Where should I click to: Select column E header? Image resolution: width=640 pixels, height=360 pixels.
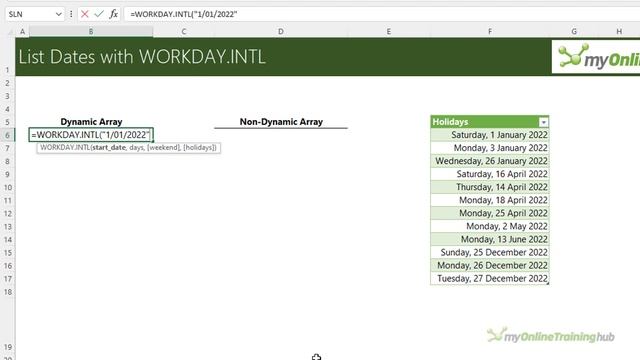389,31
